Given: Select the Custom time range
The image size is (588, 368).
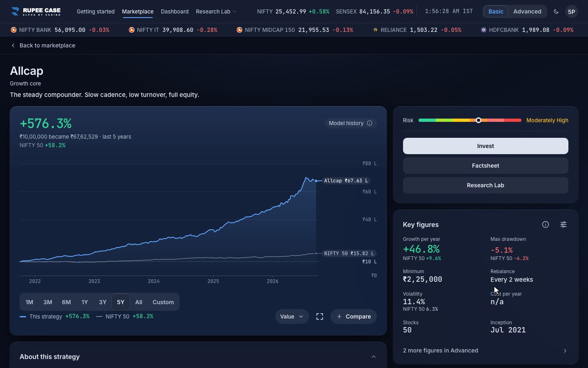Looking at the screenshot, I should pyautogui.click(x=163, y=302).
